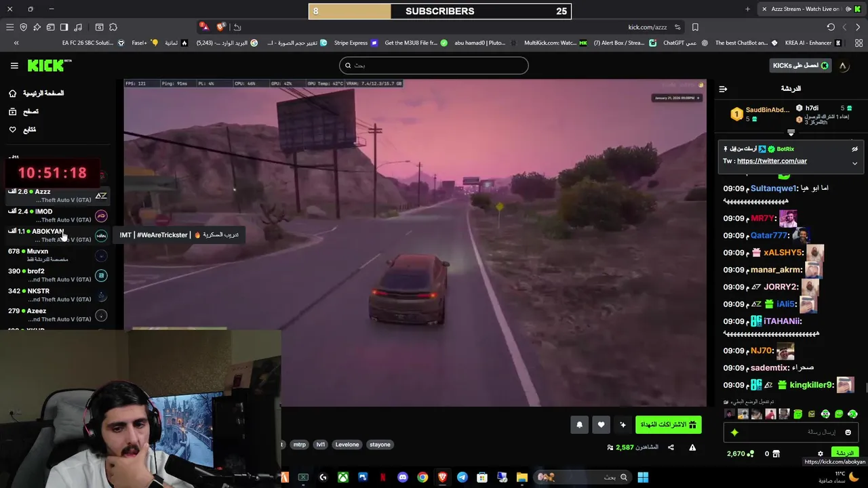
Task: Expand the pinned message chevron
Action: coord(854,163)
